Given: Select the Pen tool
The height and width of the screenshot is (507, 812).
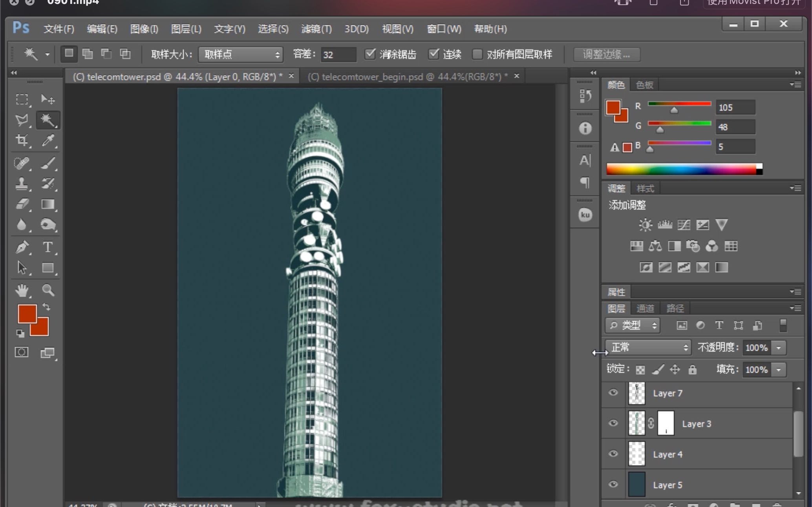Looking at the screenshot, I should pyautogui.click(x=22, y=247).
